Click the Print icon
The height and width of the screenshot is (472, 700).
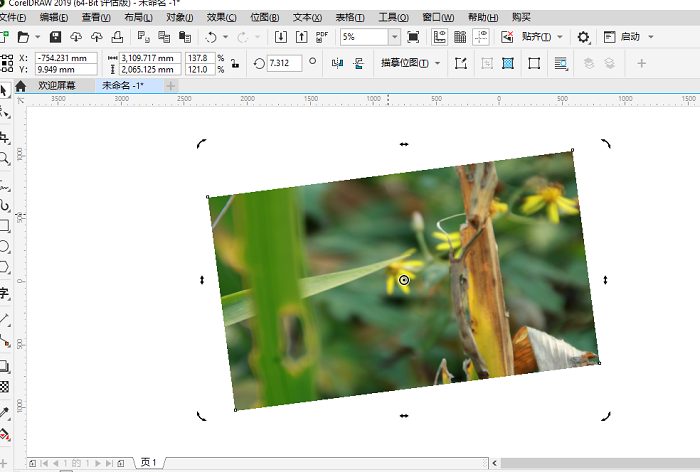coord(118,37)
